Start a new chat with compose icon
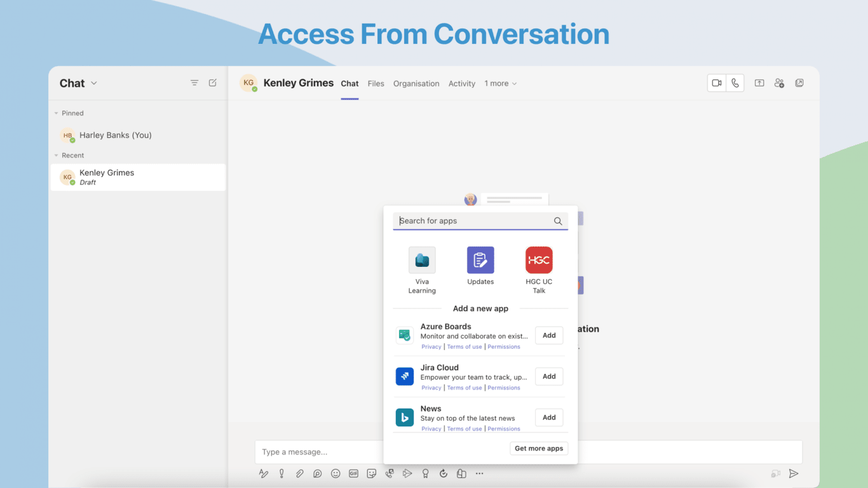 213,83
